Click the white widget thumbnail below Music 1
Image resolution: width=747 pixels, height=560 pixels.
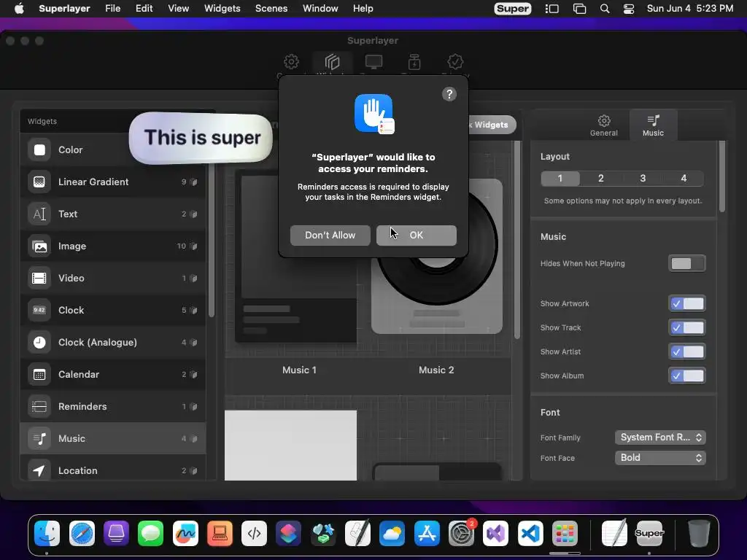click(x=290, y=446)
